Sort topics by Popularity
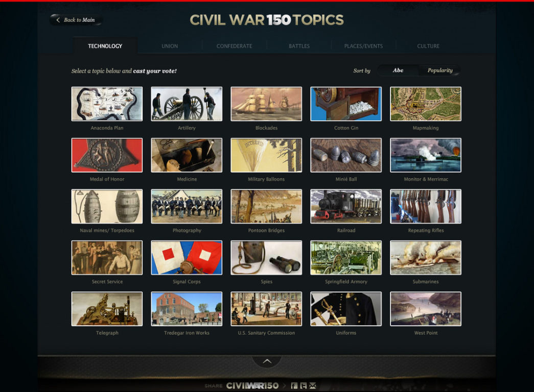Image resolution: width=534 pixels, height=392 pixels. coord(440,70)
